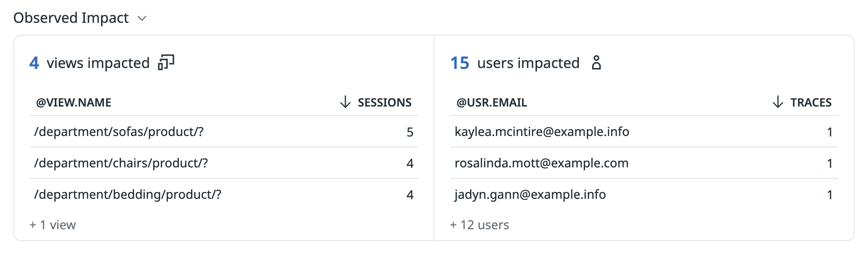Open the /department/sofas/product/? view row

(x=119, y=132)
